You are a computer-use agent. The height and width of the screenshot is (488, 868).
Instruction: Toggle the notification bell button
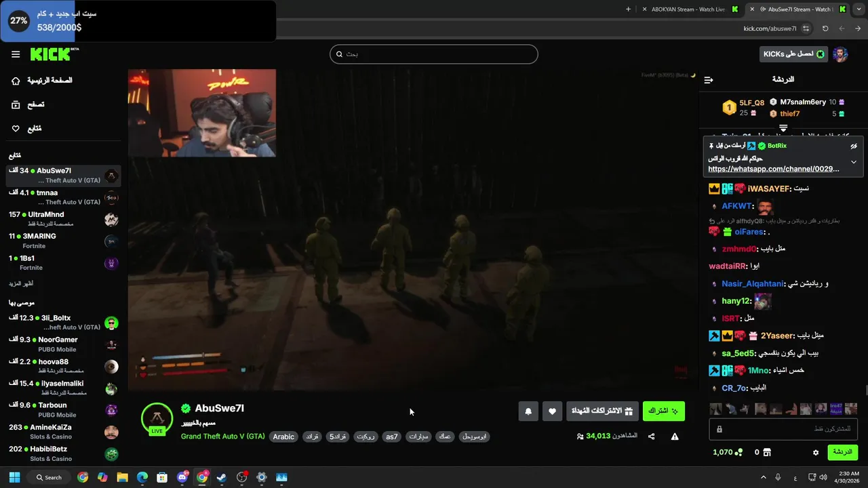528,411
